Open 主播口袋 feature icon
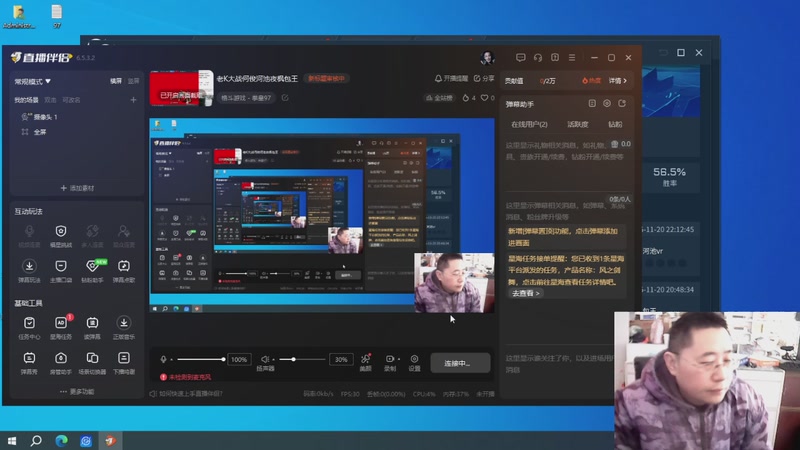Image resolution: width=800 pixels, height=450 pixels. (61, 271)
